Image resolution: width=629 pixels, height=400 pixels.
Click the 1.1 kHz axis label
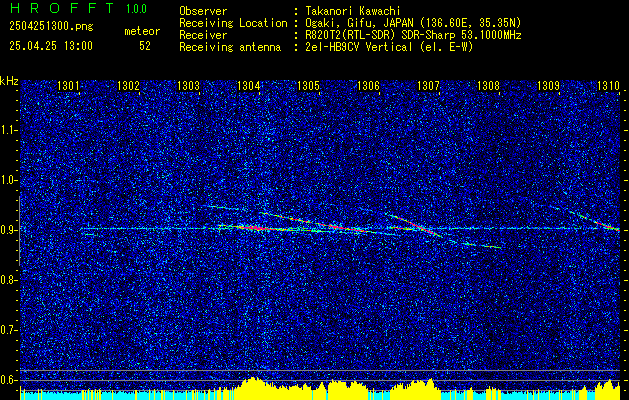coord(8,130)
